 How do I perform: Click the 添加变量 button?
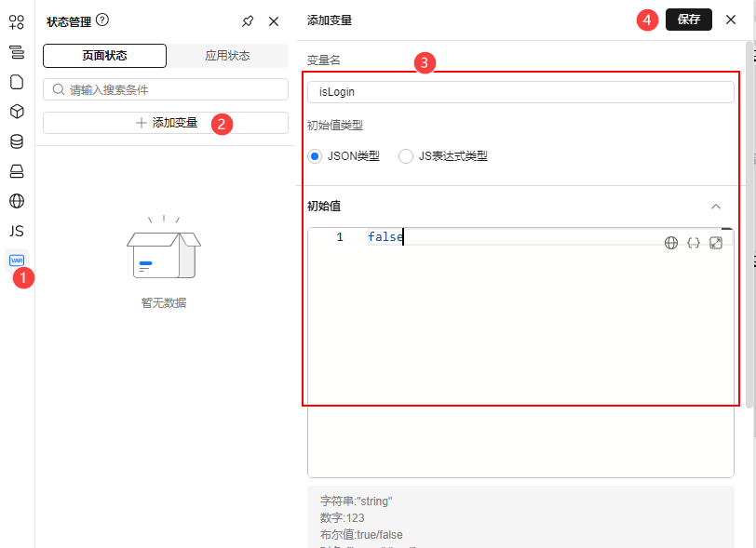[166, 123]
